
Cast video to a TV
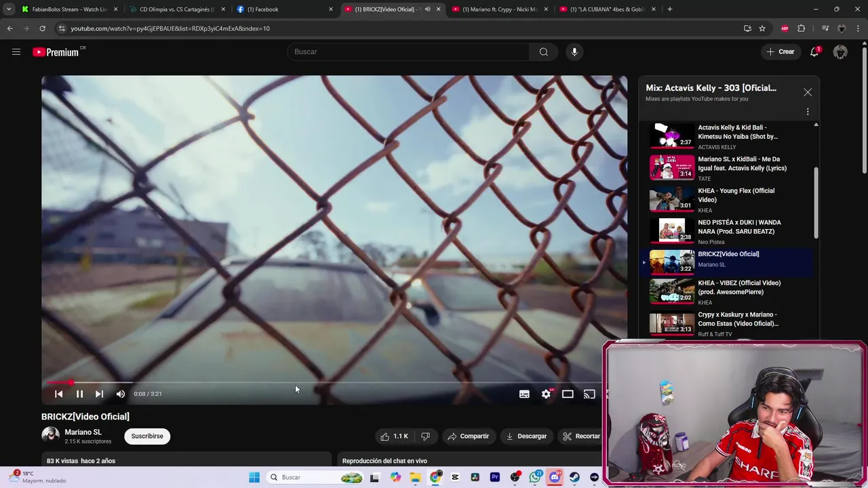click(x=589, y=394)
